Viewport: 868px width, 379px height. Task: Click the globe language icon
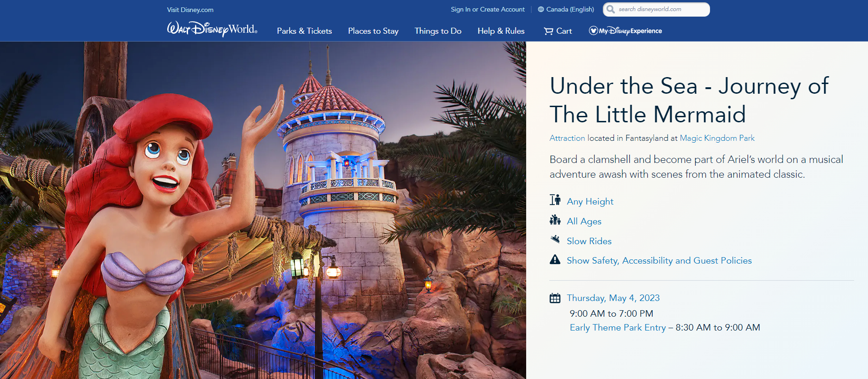pyautogui.click(x=541, y=9)
